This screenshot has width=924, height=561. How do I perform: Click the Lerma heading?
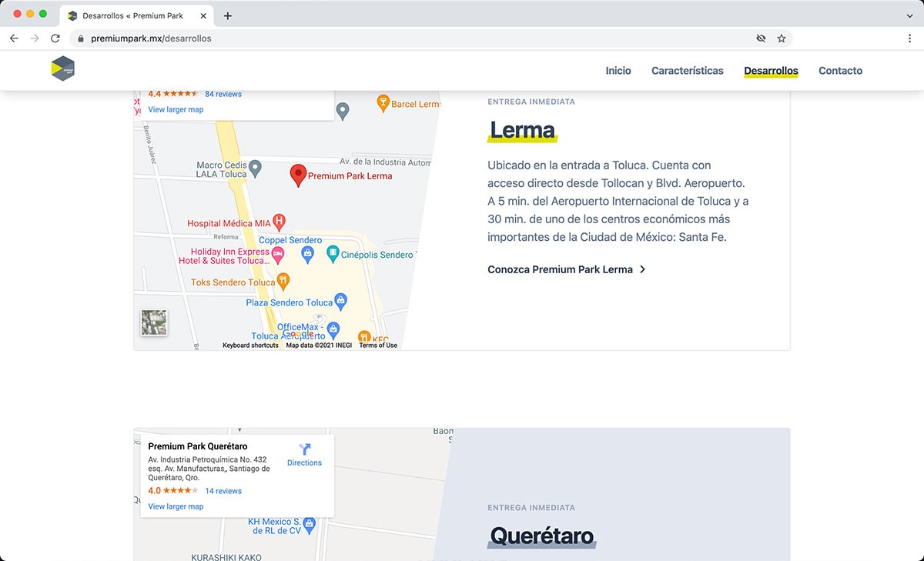522,131
